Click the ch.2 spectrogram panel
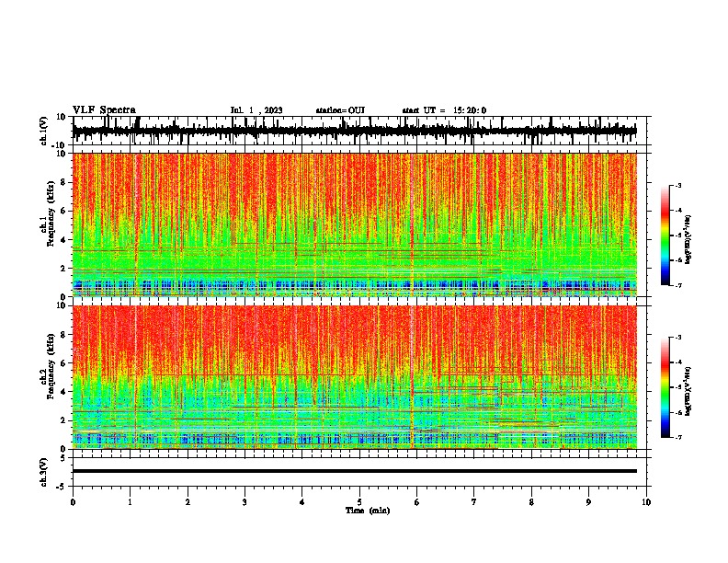This screenshot has height=563, width=728. [x=354, y=377]
